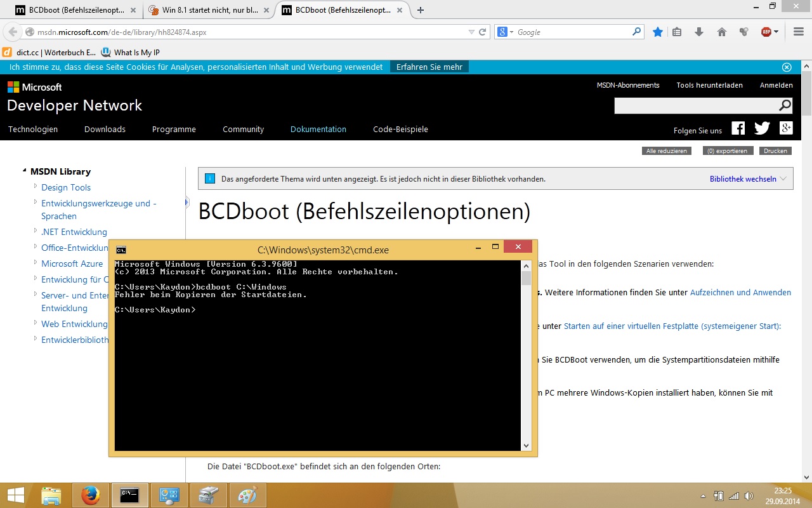Open the What Is My IP bookmark
Viewport: 812px width, 508px height.
coord(131,53)
